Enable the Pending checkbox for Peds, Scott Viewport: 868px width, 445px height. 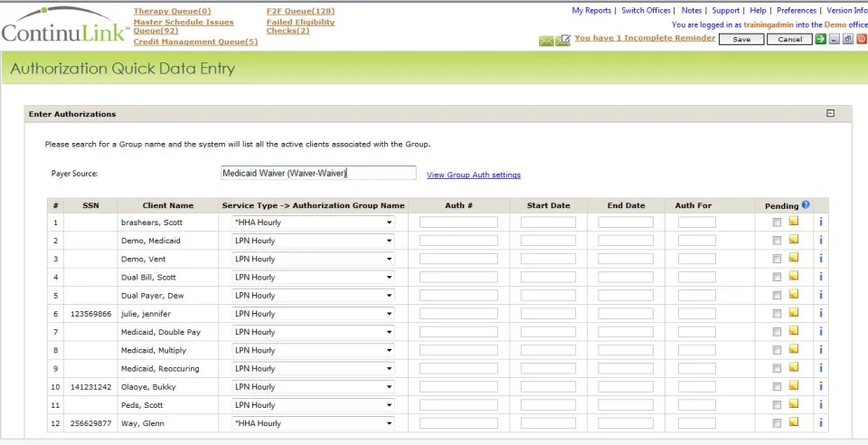778,405
